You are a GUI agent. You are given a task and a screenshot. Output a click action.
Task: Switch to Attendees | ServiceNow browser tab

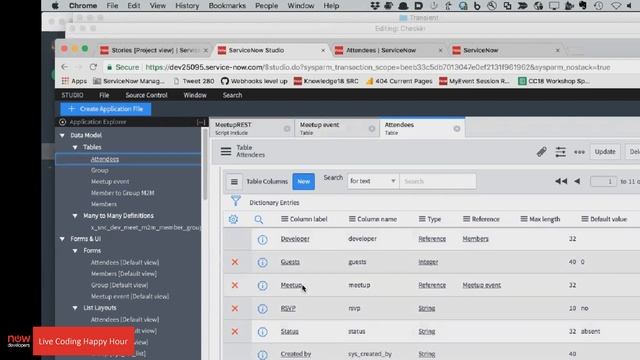tap(381, 50)
